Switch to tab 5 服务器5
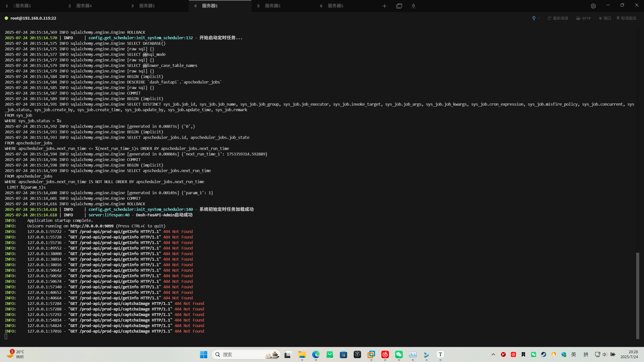 283,6
